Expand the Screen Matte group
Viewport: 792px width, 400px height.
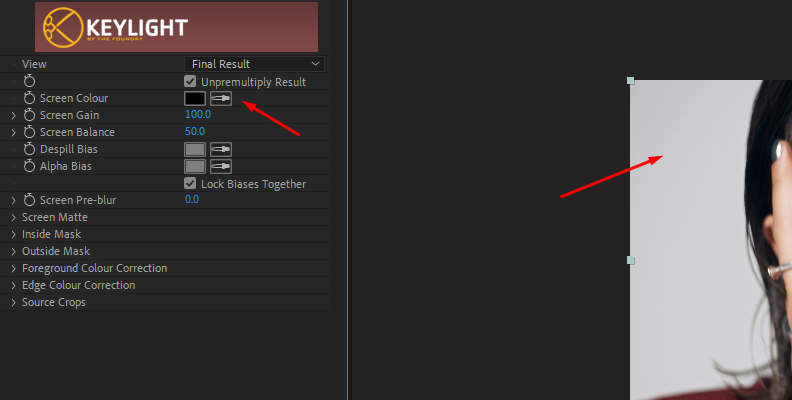(14, 217)
